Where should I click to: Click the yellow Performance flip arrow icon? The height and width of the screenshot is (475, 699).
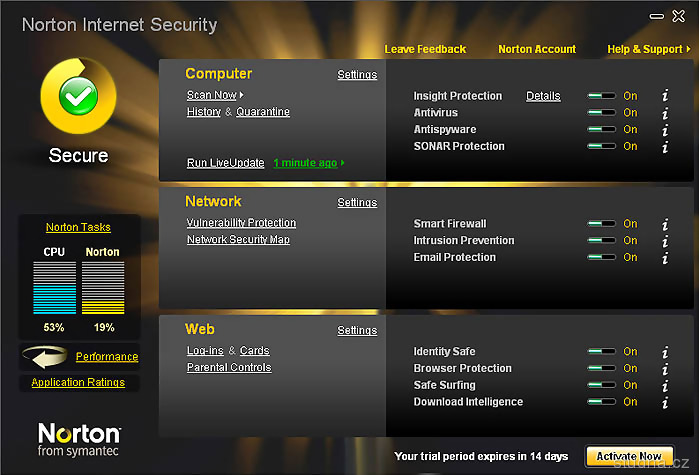(x=47, y=357)
